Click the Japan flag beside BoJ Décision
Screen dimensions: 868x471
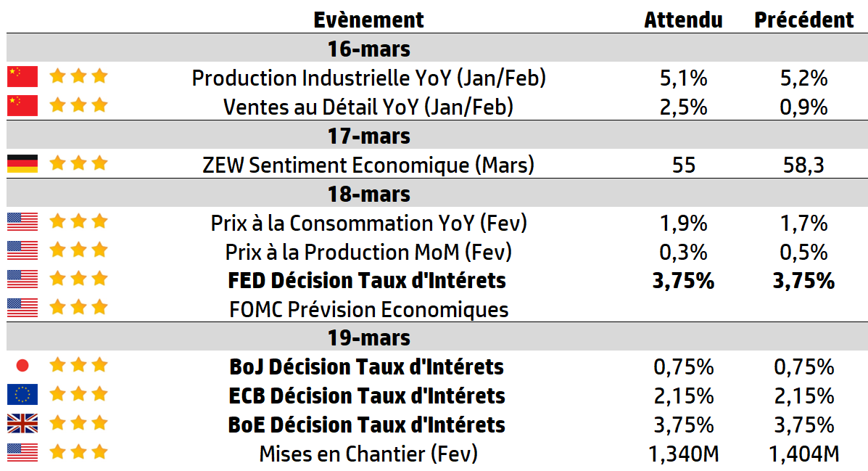click(x=22, y=366)
